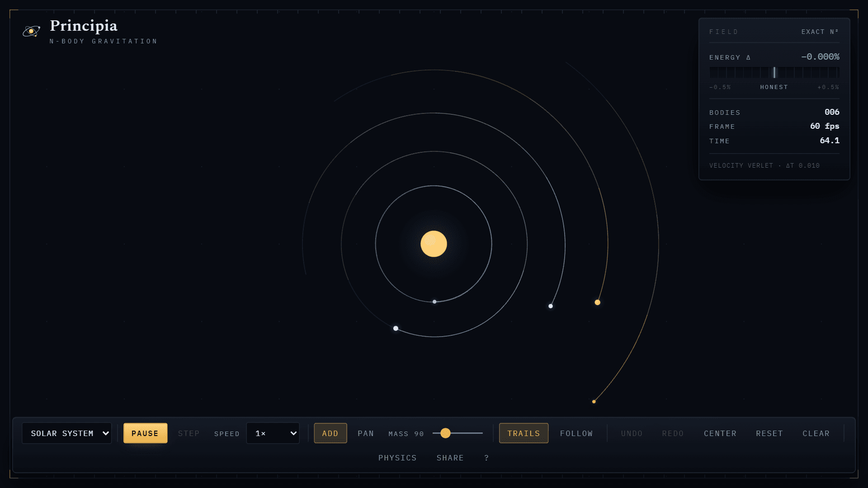The image size is (868, 488).
Task: Center the view
Action: point(720,433)
